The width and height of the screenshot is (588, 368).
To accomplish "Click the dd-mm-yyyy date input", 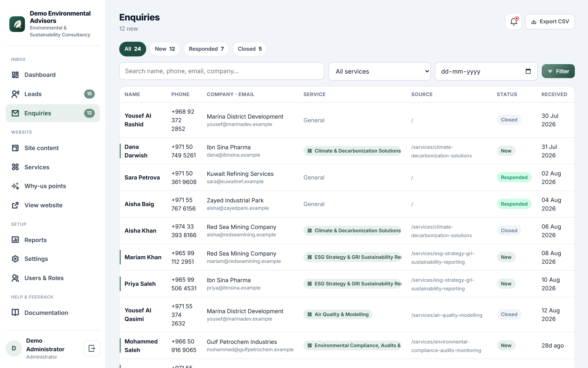I will click(x=486, y=71).
